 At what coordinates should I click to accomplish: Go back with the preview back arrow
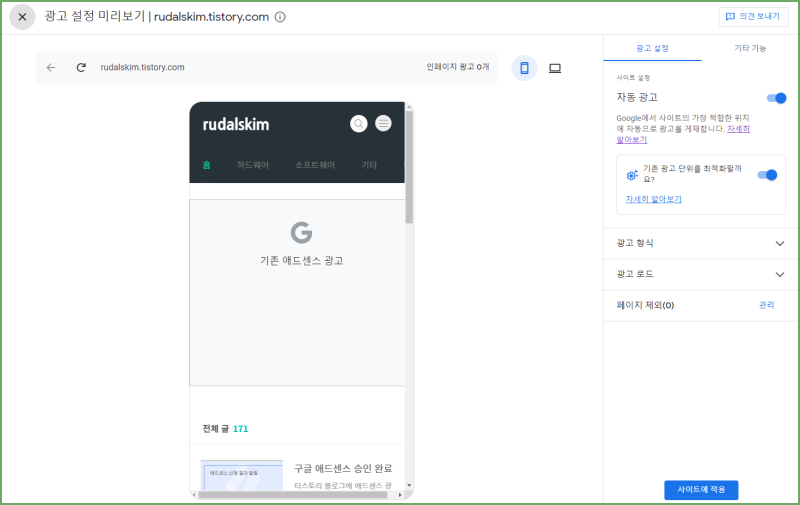click(x=51, y=67)
